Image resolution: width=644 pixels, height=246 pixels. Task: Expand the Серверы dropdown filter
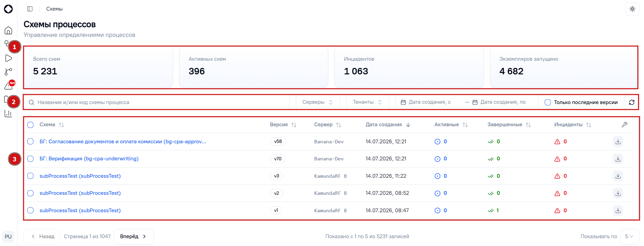point(318,102)
